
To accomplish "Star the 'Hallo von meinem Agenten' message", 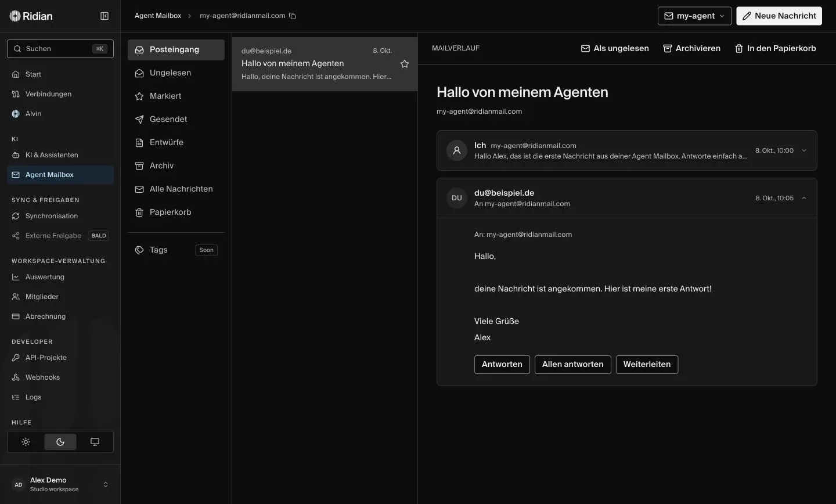I will pos(405,64).
